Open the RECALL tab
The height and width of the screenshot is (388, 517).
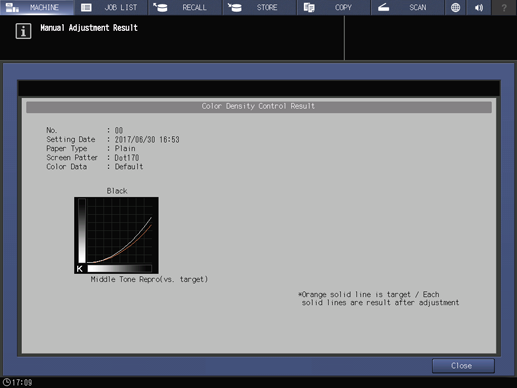(185, 7)
